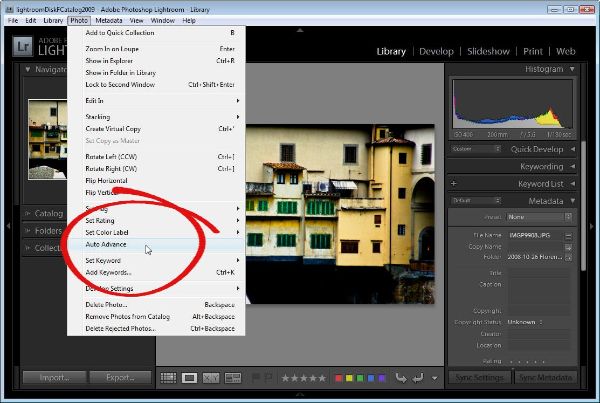Screen dimensions: 600x403
Task: Open the File menu
Action: (13, 20)
